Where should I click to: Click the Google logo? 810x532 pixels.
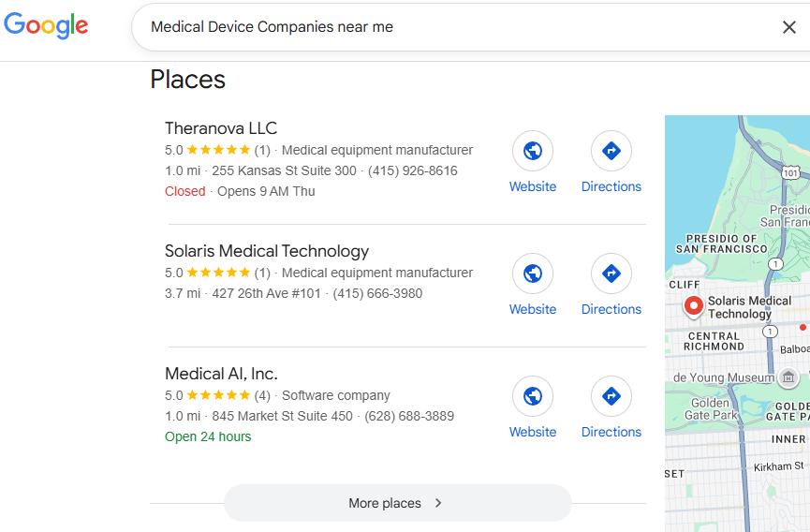click(x=46, y=25)
